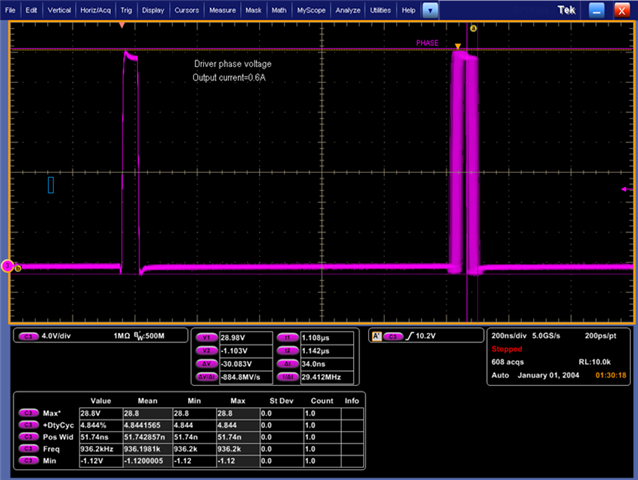Click the 'Driver phase voltage' annotation text

[233, 64]
